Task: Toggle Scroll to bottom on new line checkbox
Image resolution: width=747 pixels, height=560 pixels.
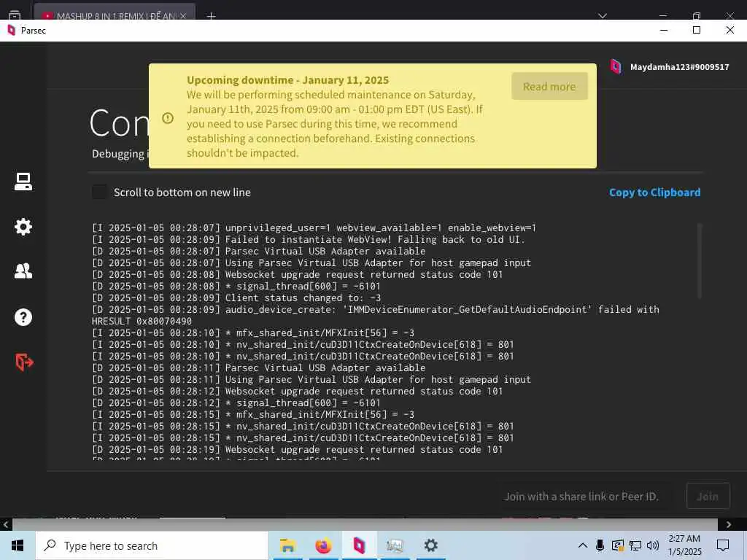Action: click(99, 192)
